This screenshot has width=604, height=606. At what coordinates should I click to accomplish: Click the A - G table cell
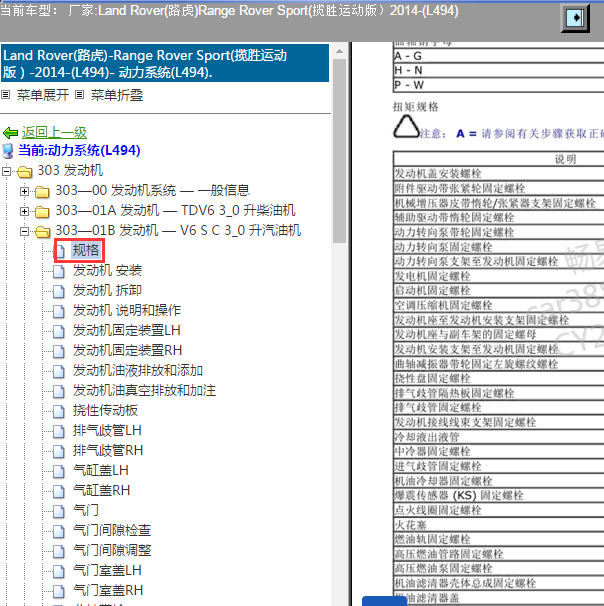pos(499,56)
